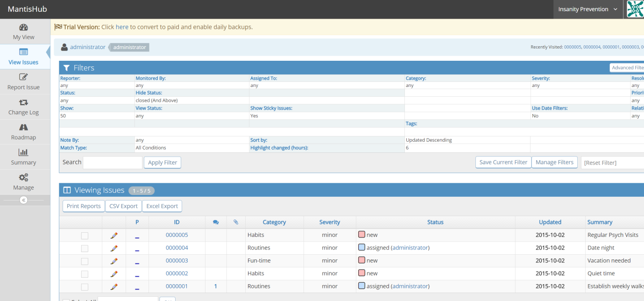Open administrator profile link in breadcrumb
Image resolution: width=644 pixels, height=301 pixels.
click(x=88, y=47)
